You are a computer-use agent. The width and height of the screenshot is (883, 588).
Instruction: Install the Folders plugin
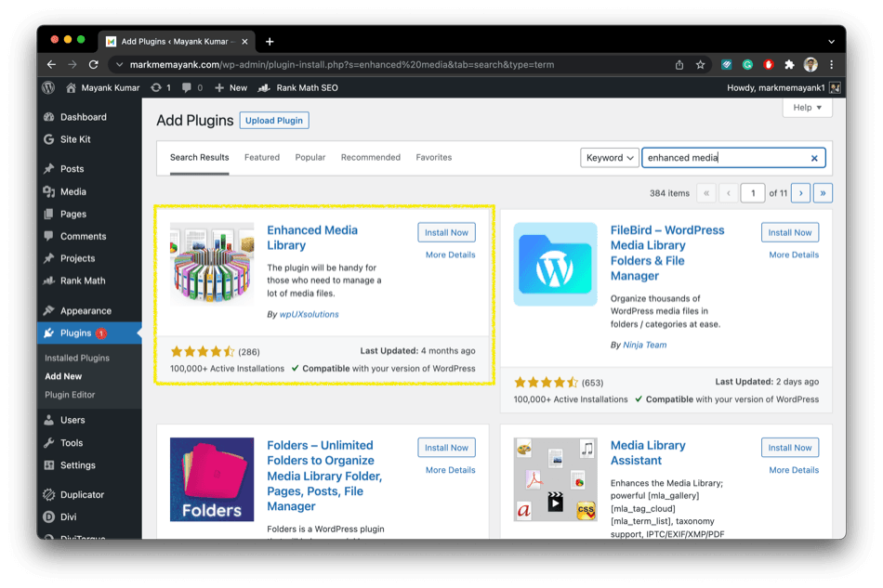(446, 448)
